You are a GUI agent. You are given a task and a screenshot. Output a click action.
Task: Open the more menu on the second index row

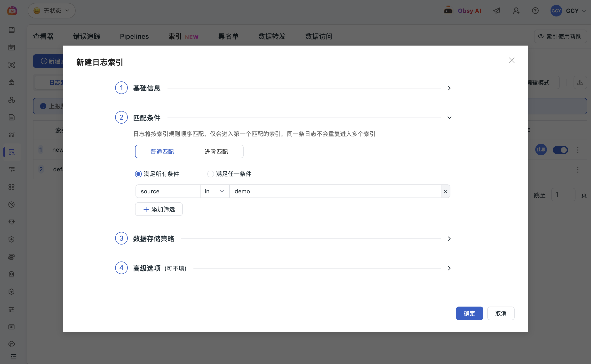click(578, 169)
